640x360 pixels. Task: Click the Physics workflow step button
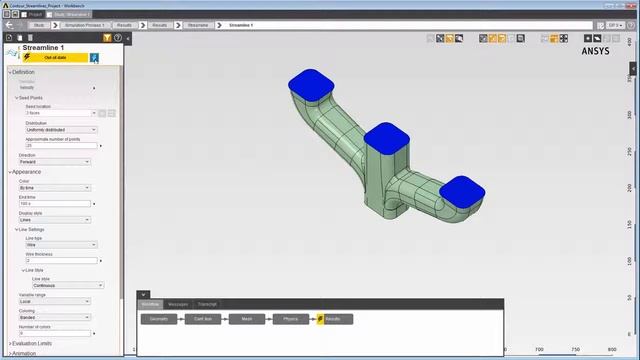click(x=291, y=319)
